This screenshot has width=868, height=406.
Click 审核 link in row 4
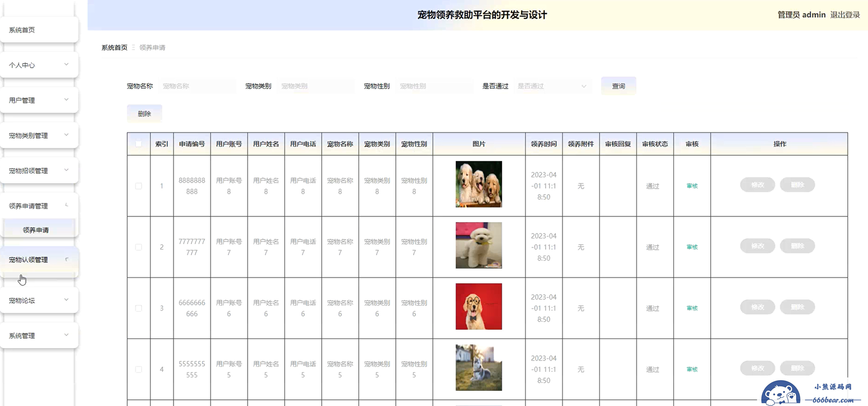(692, 369)
